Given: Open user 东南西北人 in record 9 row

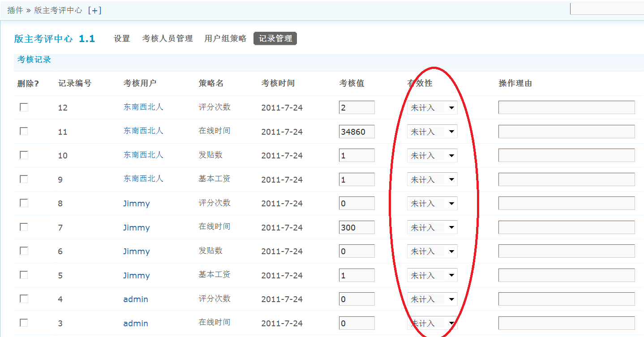Looking at the screenshot, I should (143, 179).
